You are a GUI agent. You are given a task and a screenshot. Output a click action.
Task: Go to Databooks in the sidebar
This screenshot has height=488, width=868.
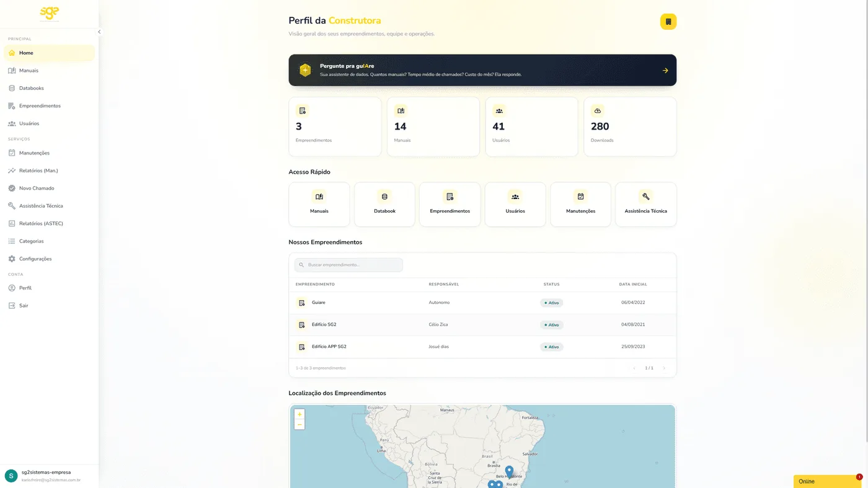click(49, 88)
